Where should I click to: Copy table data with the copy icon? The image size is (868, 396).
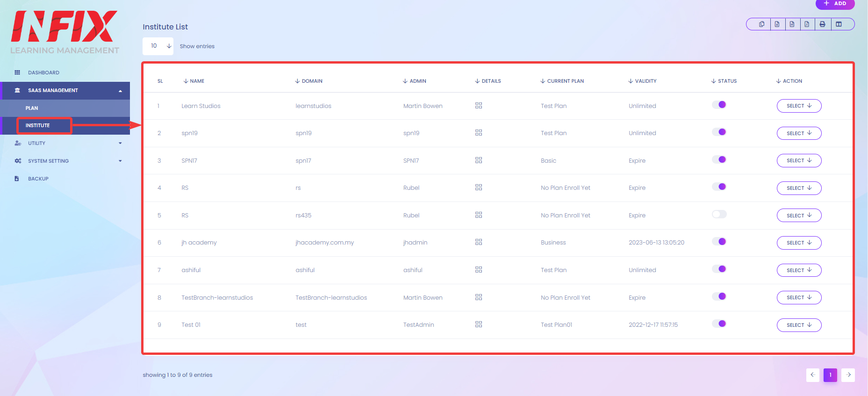[762, 24]
